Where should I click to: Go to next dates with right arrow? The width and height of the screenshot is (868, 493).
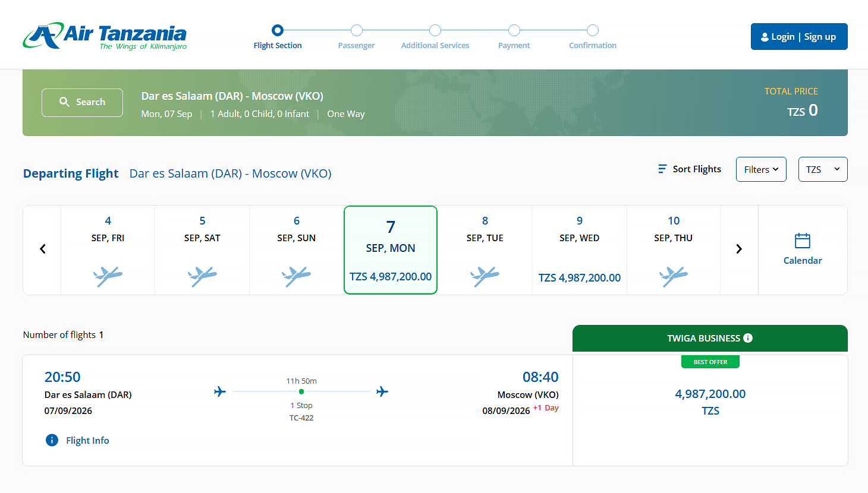(739, 249)
